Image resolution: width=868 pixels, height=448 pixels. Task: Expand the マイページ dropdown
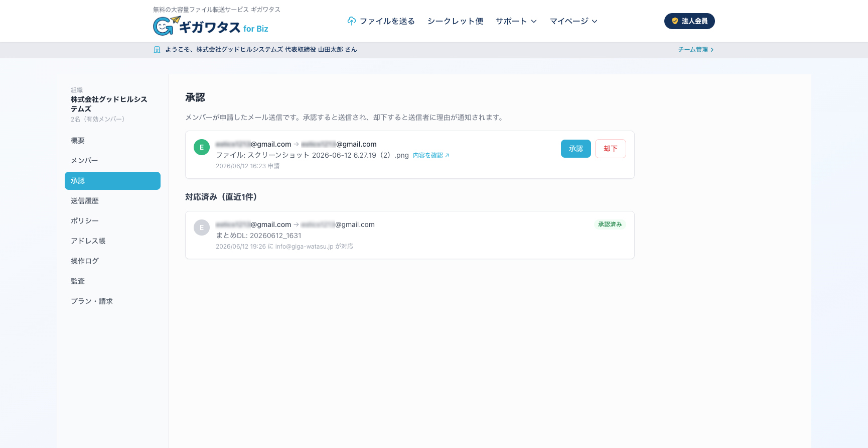pyautogui.click(x=573, y=21)
